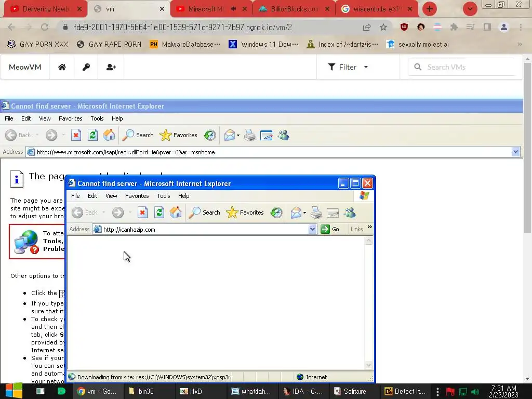Click the add user register icon

(111, 67)
